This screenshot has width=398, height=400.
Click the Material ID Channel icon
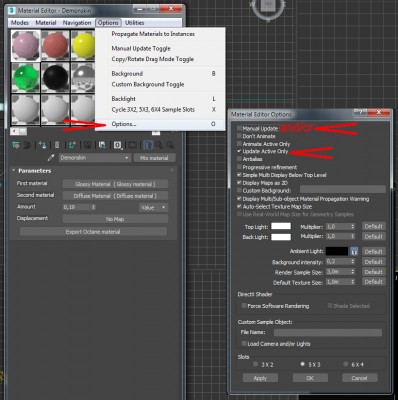[118, 145]
